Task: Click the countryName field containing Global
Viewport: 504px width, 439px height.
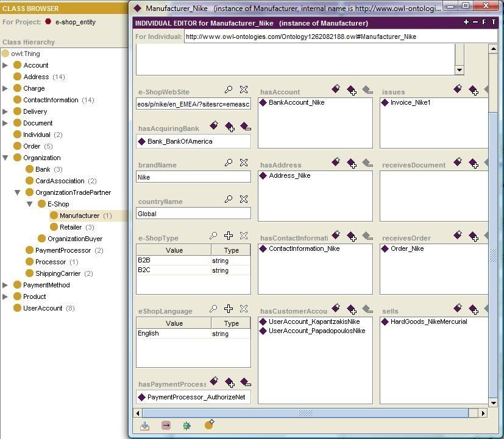Action: 194,214
